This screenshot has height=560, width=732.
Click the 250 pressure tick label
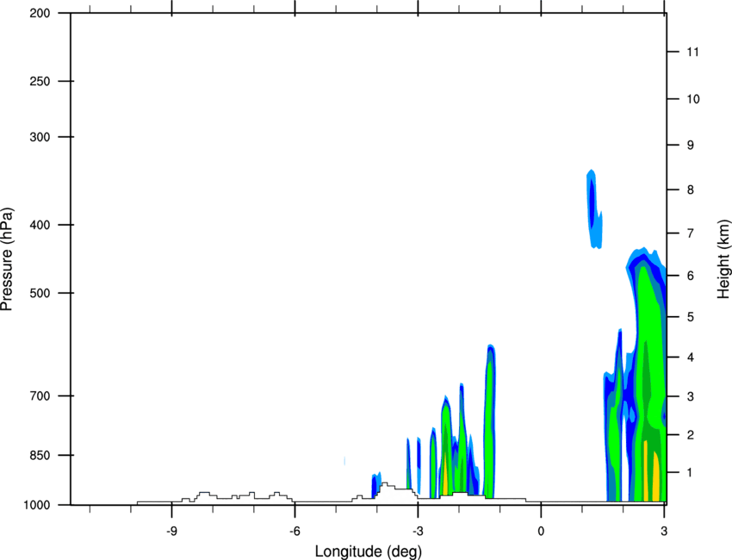(x=40, y=81)
